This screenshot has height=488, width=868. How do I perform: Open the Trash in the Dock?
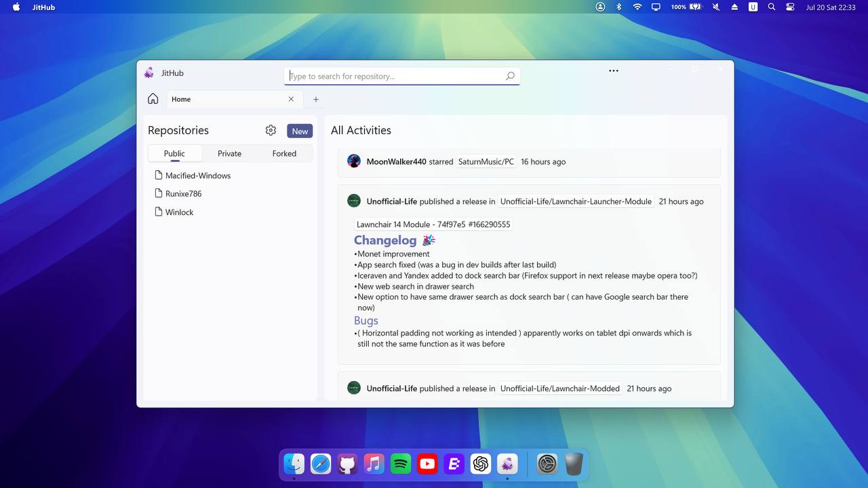coord(574,464)
